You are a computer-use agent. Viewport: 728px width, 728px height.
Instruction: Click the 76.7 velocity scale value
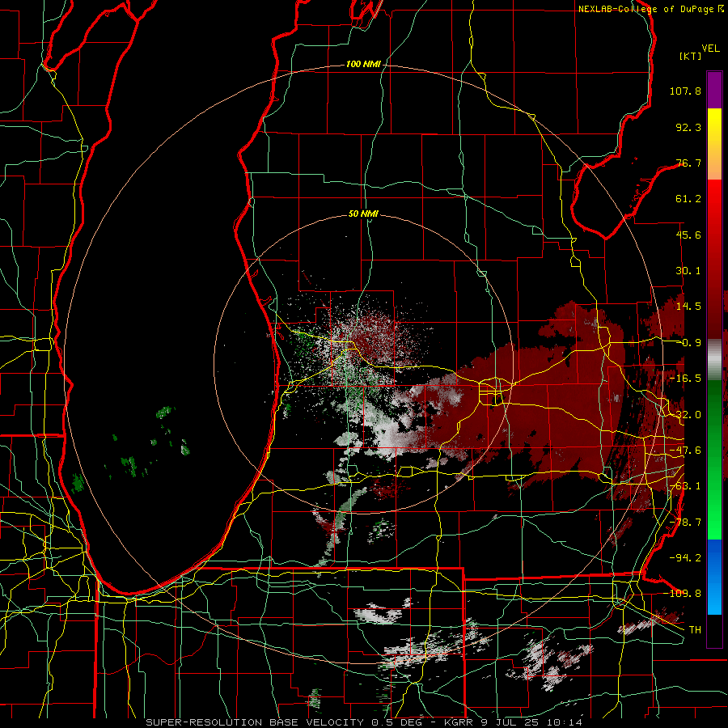point(688,163)
